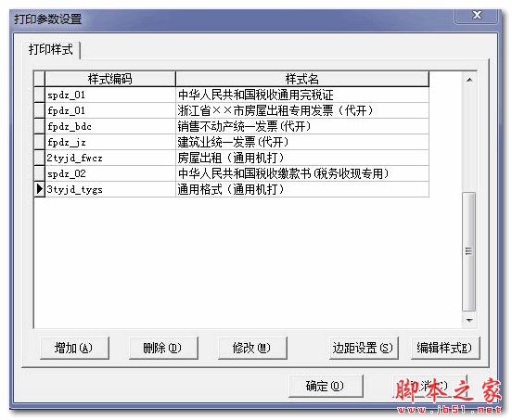Select the 2tyjd_fwcz code cell
The height and width of the screenshot is (420, 512).
110,158
